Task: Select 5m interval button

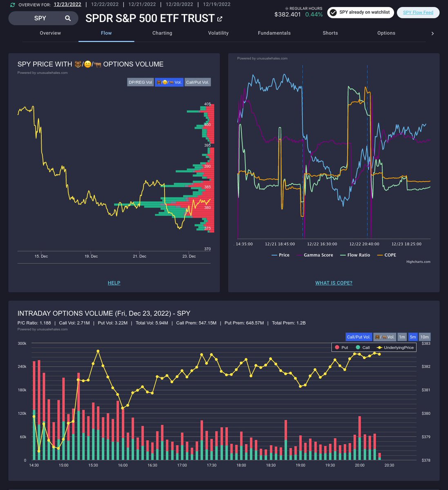Action: tap(413, 337)
